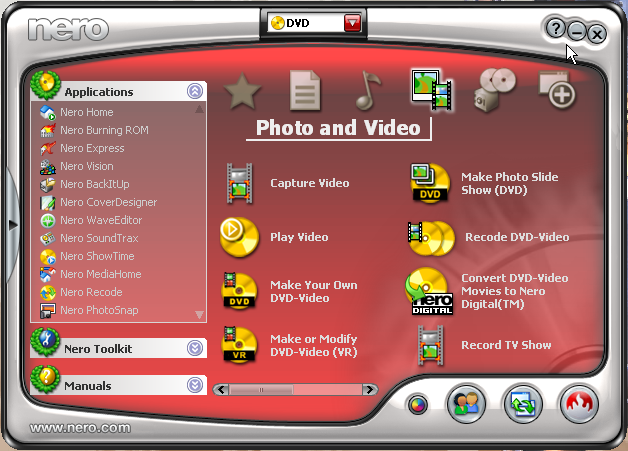The image size is (628, 451).
Task: Click the task list scroll left arrow
Action: tap(221, 389)
